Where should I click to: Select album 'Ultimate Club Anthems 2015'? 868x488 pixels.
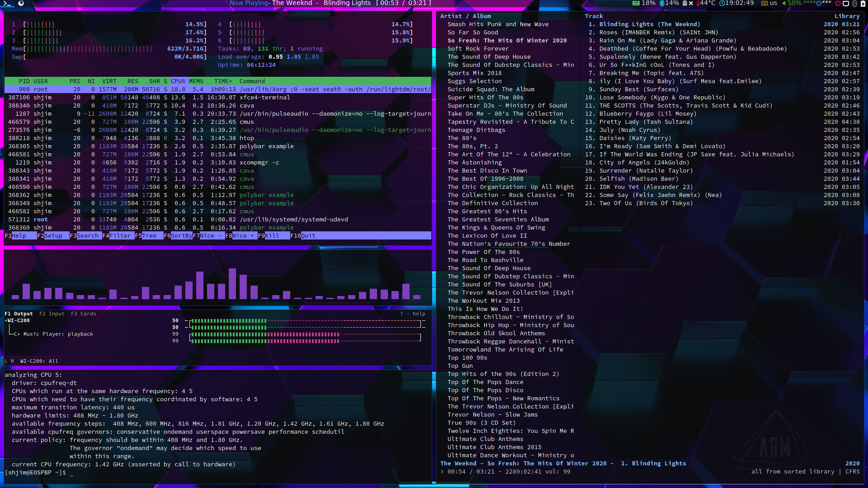click(x=495, y=447)
